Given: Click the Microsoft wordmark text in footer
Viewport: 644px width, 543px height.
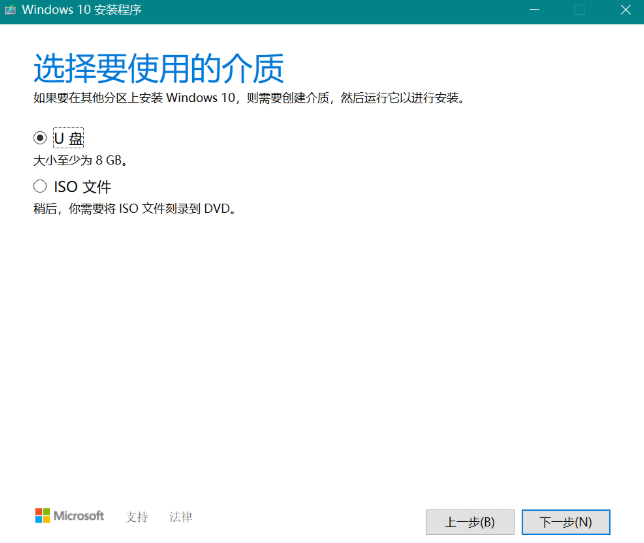Looking at the screenshot, I should [x=79, y=516].
